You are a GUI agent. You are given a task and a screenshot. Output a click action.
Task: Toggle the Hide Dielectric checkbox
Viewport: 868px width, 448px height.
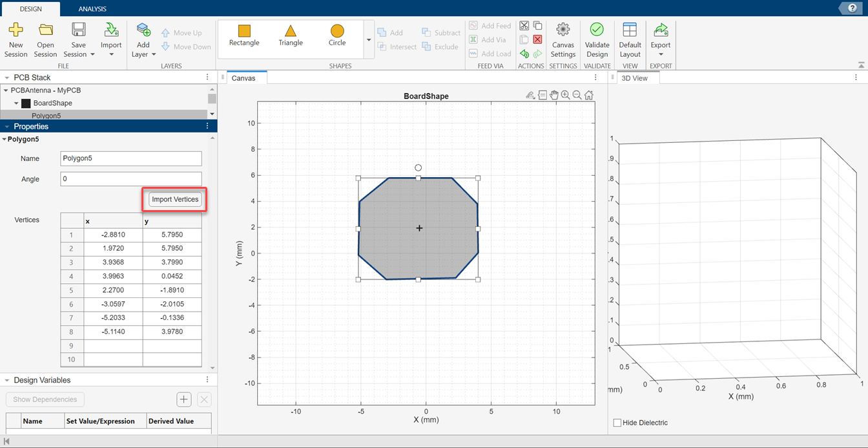point(617,422)
